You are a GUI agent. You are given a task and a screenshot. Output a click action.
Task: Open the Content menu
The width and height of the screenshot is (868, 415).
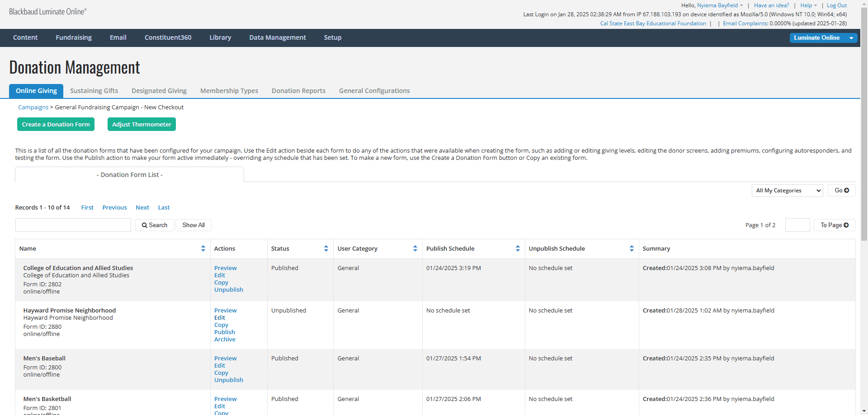pyautogui.click(x=25, y=37)
